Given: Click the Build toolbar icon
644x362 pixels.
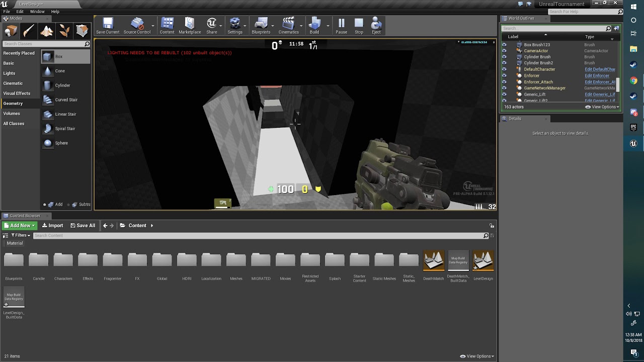Looking at the screenshot, I should pyautogui.click(x=314, y=26).
